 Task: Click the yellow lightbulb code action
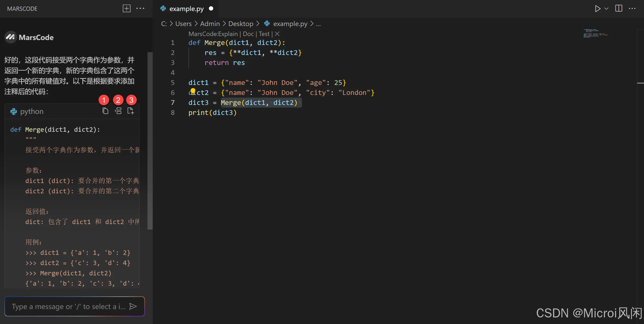[193, 91]
